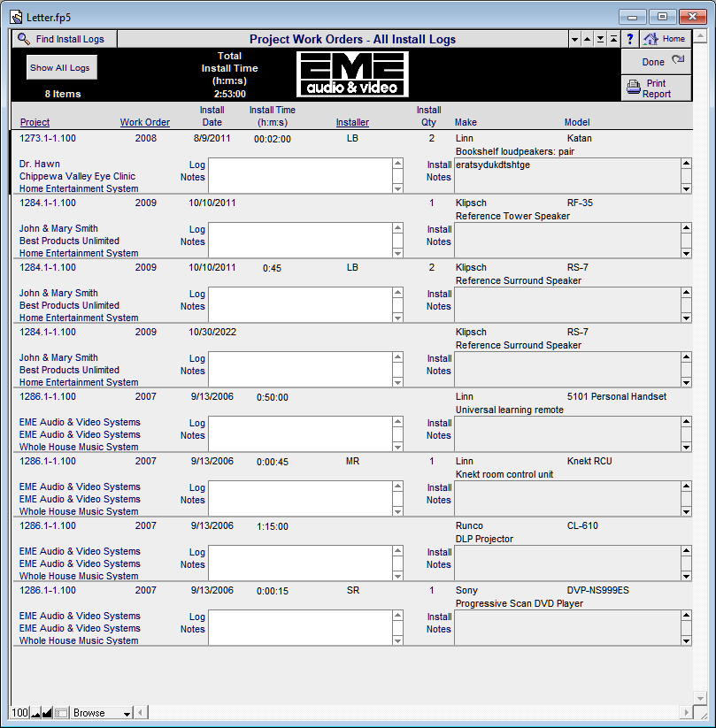The height and width of the screenshot is (728, 716).
Task: Sort by Project column header
Action: tap(35, 122)
